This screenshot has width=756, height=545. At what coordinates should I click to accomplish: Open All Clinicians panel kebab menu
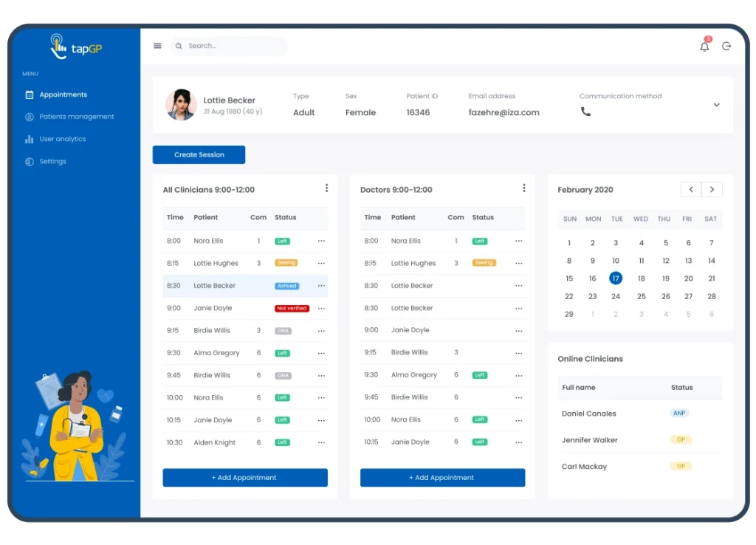pyautogui.click(x=326, y=188)
